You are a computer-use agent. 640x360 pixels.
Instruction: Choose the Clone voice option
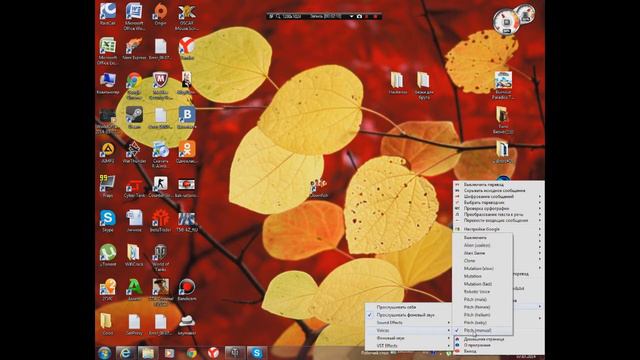coord(482,260)
